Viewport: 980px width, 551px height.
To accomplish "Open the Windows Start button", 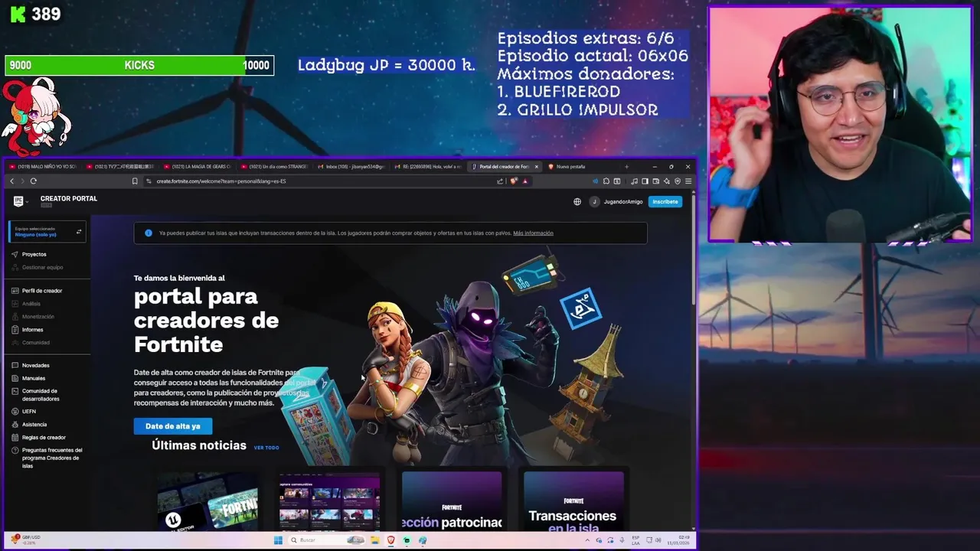I will click(278, 540).
